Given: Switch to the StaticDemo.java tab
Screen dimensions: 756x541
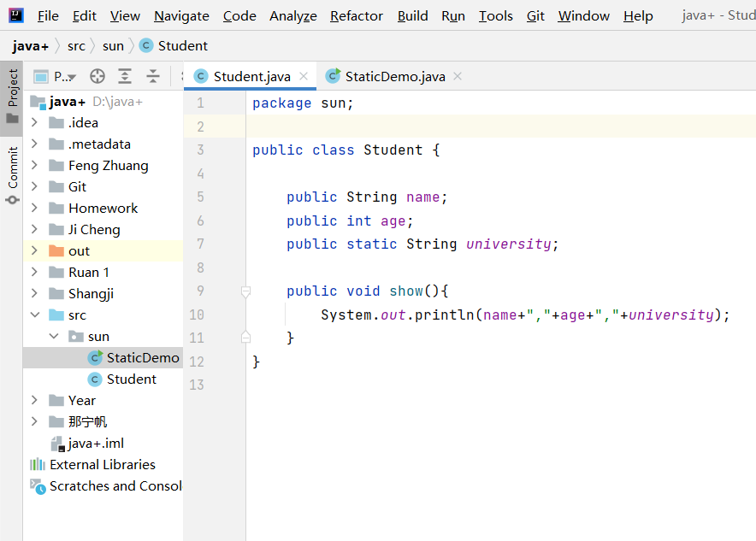Looking at the screenshot, I should [x=394, y=76].
